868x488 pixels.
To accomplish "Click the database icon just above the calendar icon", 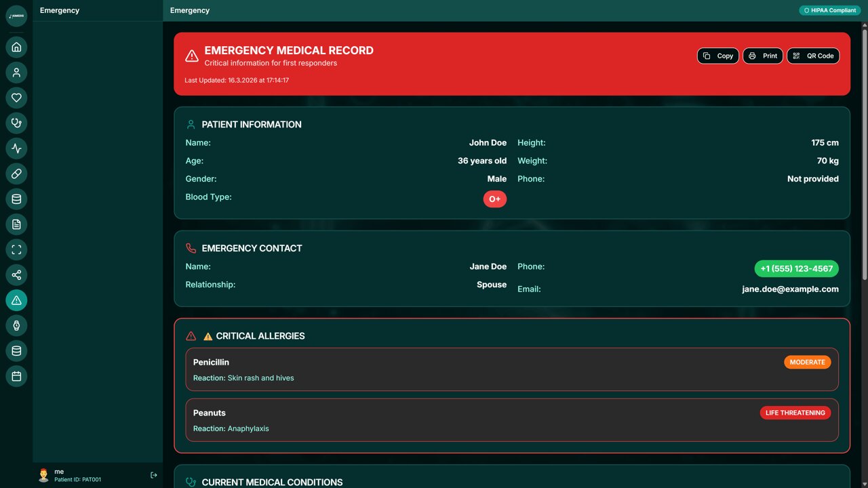I will pos(16,351).
